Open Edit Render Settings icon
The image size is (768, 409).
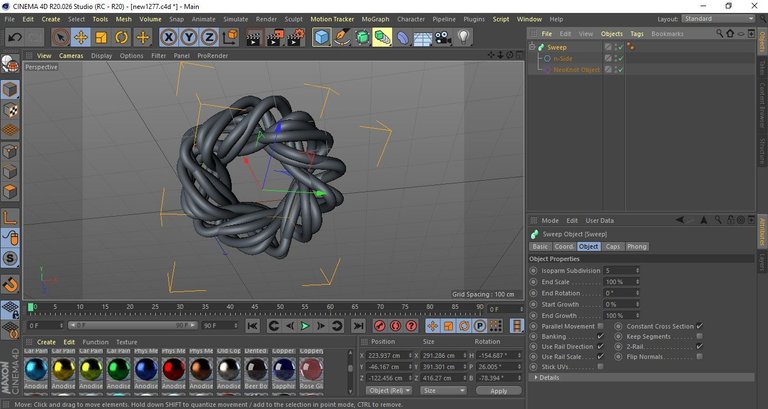click(295, 37)
